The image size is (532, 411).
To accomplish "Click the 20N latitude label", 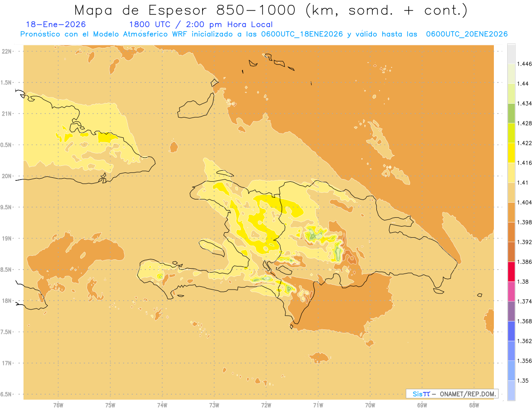I will point(7,176).
